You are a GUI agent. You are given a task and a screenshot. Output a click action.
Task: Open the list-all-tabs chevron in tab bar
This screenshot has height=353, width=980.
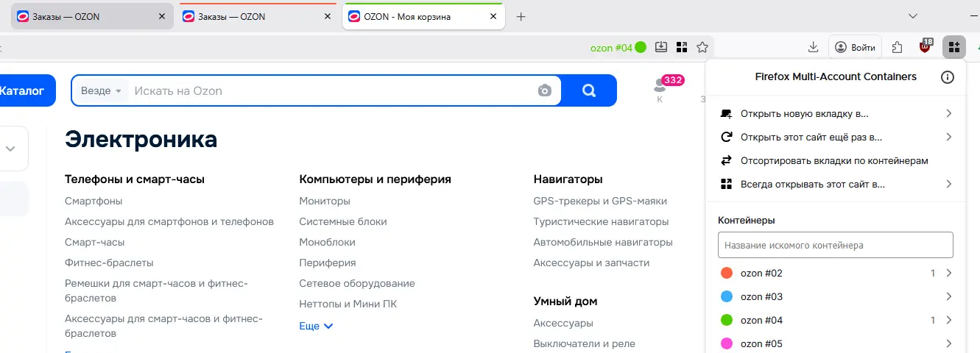913,16
